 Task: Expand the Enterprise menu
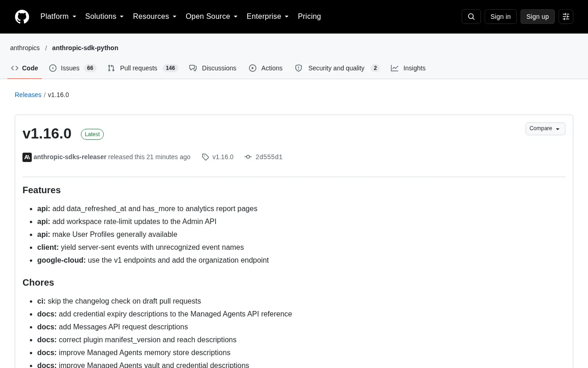[268, 17]
